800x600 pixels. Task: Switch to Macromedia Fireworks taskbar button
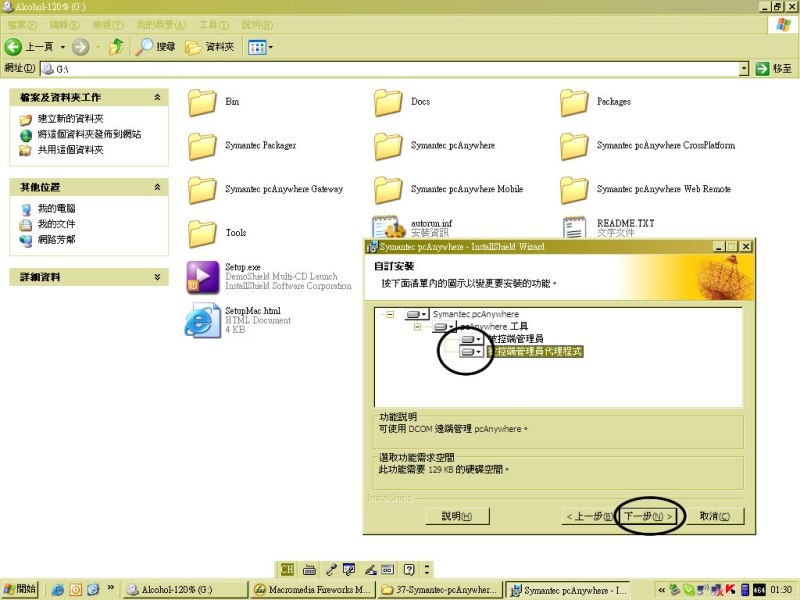313,590
